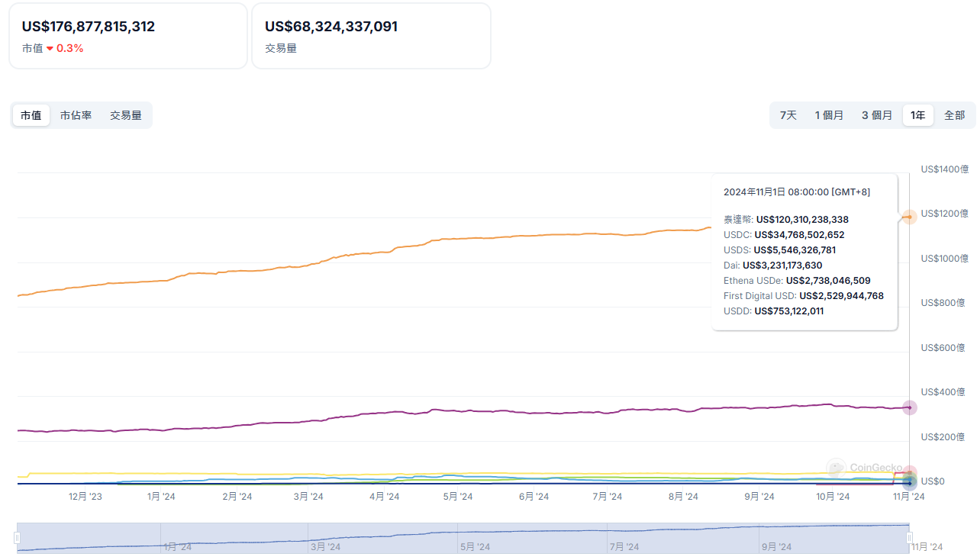Click the CoinGecko gecko logo watermark
This screenshot has height=560, width=977.
pos(837,468)
